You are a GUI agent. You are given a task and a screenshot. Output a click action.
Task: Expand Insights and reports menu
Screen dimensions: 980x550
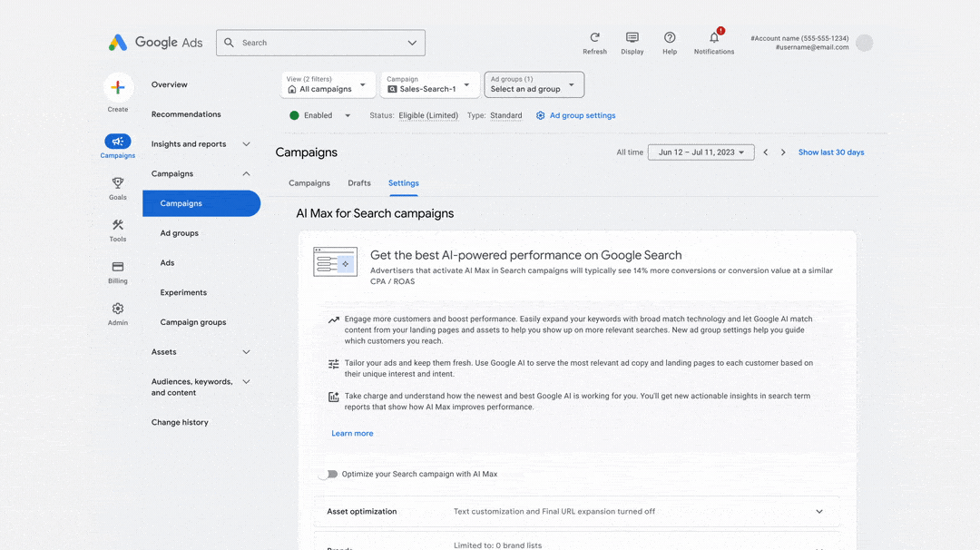(x=201, y=144)
